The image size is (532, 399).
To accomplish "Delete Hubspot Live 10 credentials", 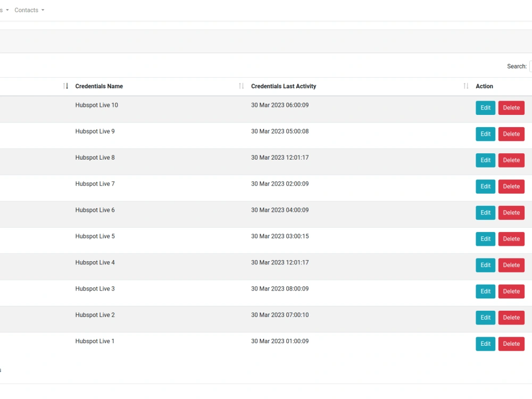I will tap(511, 108).
